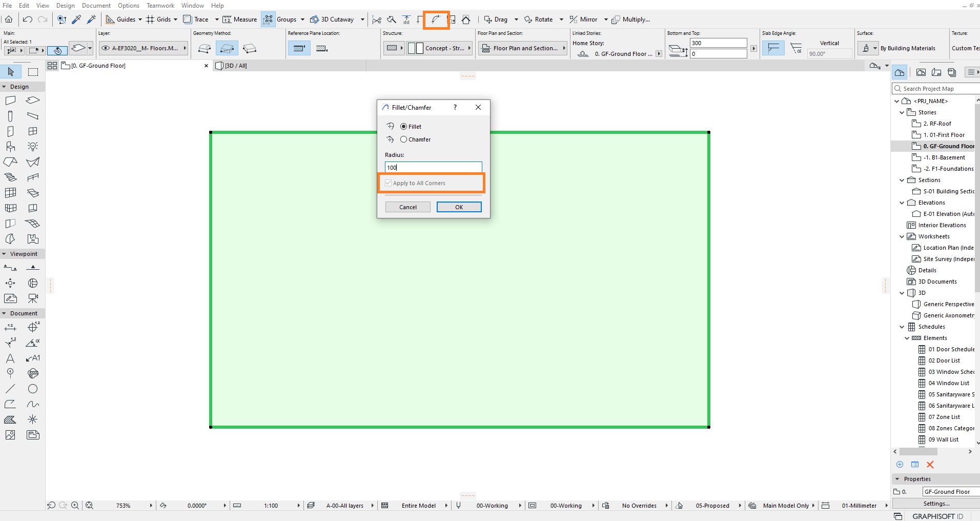
Task: Select the Railing tool
Action: pyautogui.click(x=33, y=177)
